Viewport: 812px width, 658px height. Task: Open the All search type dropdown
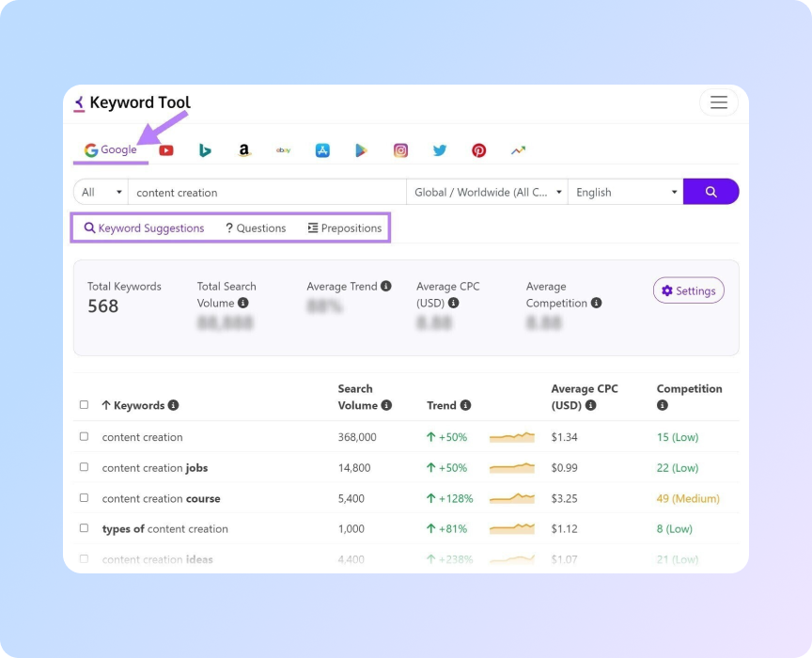(x=100, y=191)
